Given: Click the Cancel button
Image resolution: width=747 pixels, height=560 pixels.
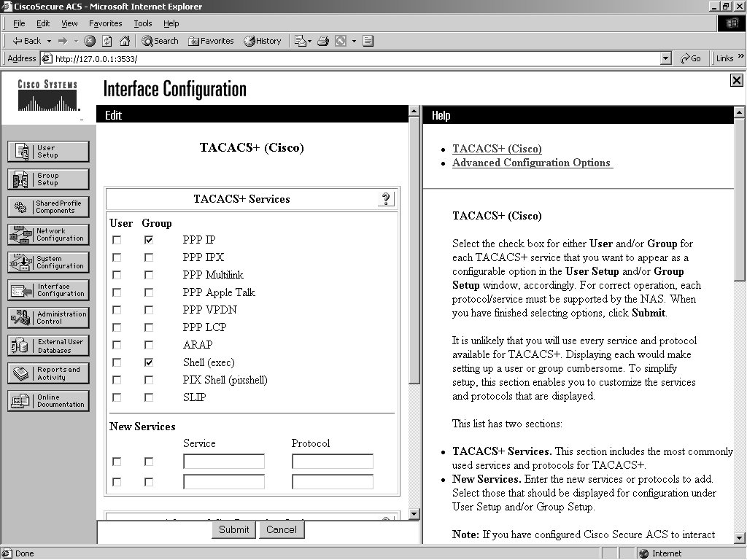Looking at the screenshot, I should click(x=282, y=529).
